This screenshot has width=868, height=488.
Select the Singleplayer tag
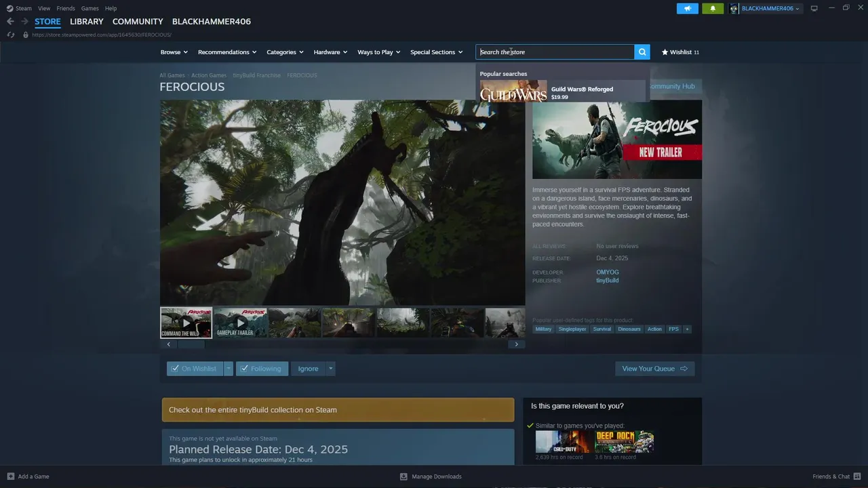[572, 329]
